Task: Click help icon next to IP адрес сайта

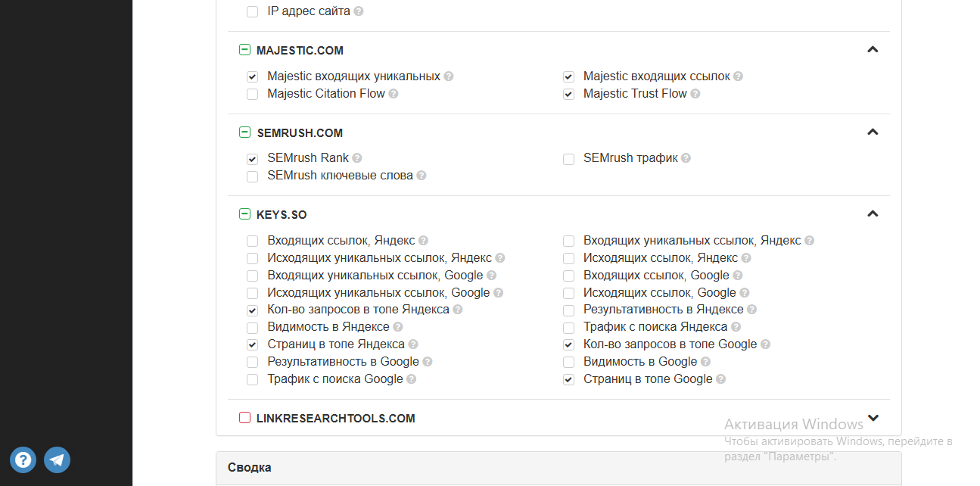Action: coord(359,11)
